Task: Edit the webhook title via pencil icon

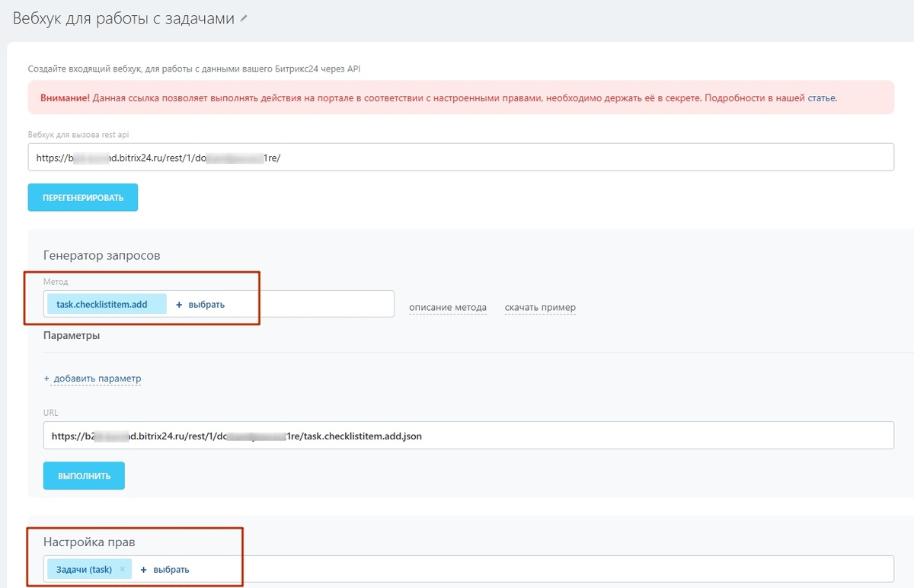Action: (244, 20)
